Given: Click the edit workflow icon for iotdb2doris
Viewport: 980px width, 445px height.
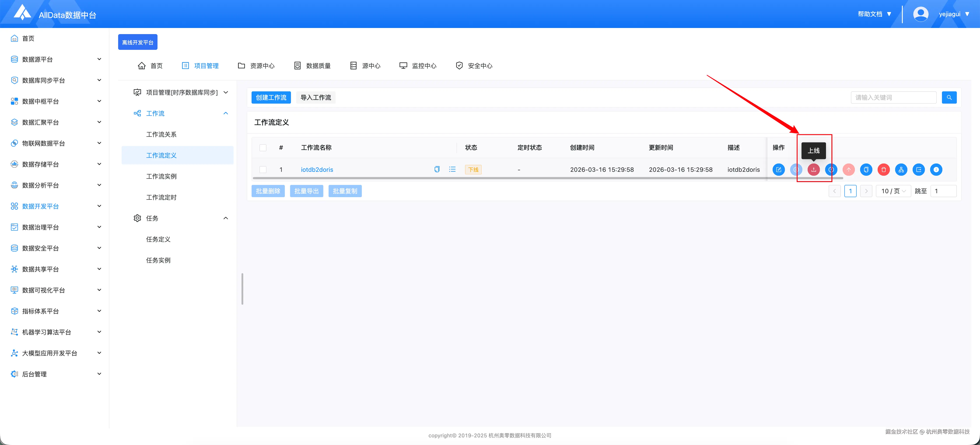Looking at the screenshot, I should pyautogui.click(x=778, y=169).
